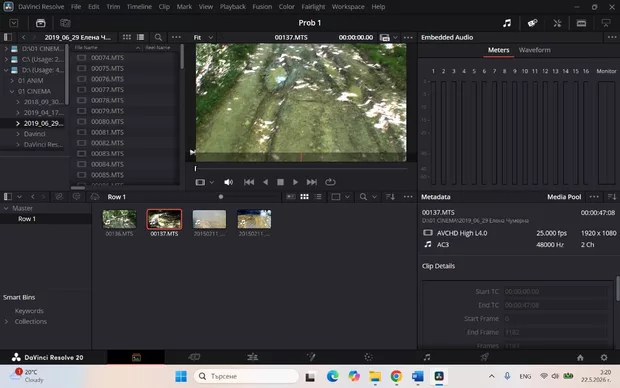Open the Embedded Audio options menu
This screenshot has width=620, height=388.
612,37
